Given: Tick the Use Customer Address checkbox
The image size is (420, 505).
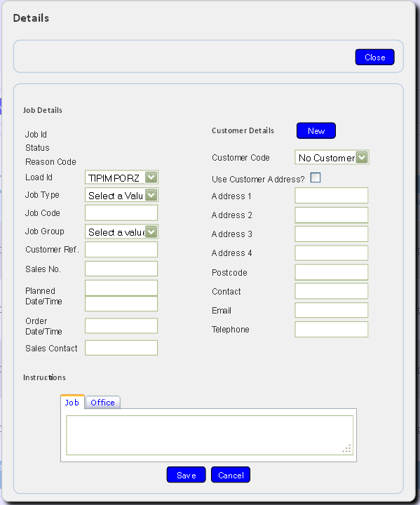Looking at the screenshot, I should coord(316,177).
